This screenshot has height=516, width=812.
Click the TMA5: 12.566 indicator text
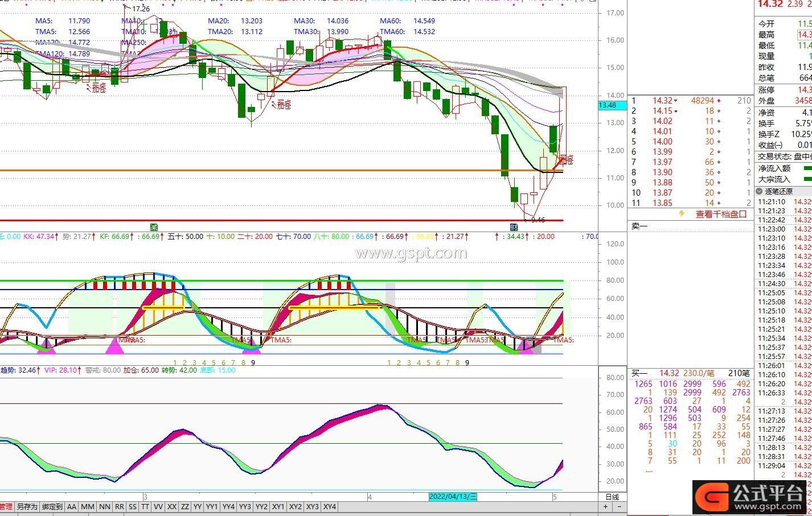(x=63, y=32)
